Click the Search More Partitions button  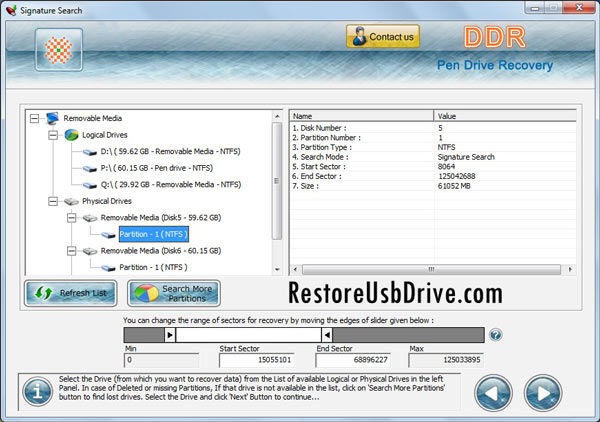[174, 293]
